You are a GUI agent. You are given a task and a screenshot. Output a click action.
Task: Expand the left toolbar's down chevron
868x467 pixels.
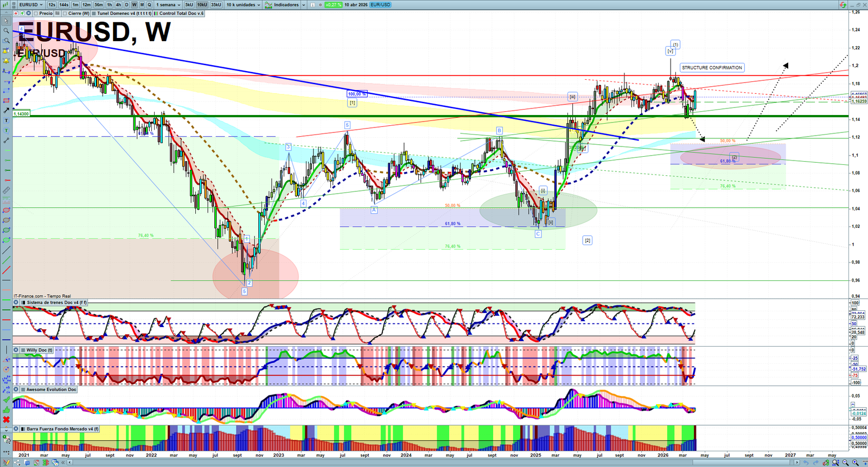(x=6, y=430)
